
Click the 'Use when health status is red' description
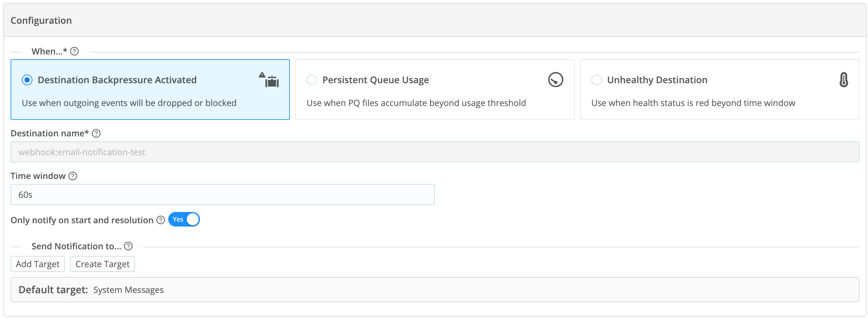click(693, 103)
